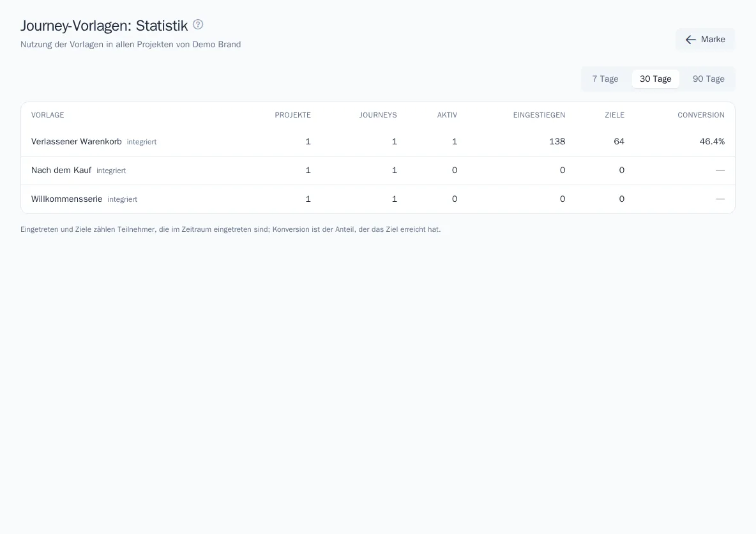Click the 46.4% conversion value
Image resolution: width=756 pixels, height=534 pixels.
pyautogui.click(x=712, y=141)
